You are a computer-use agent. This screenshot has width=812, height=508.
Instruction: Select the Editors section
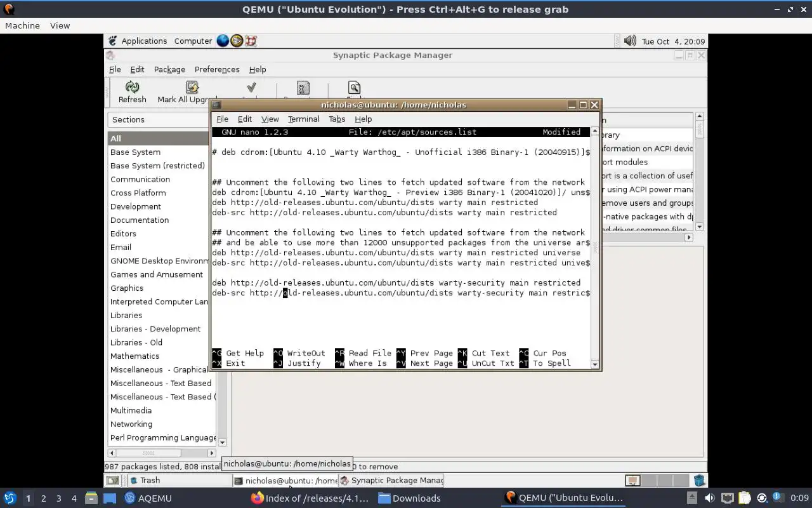[x=123, y=234]
